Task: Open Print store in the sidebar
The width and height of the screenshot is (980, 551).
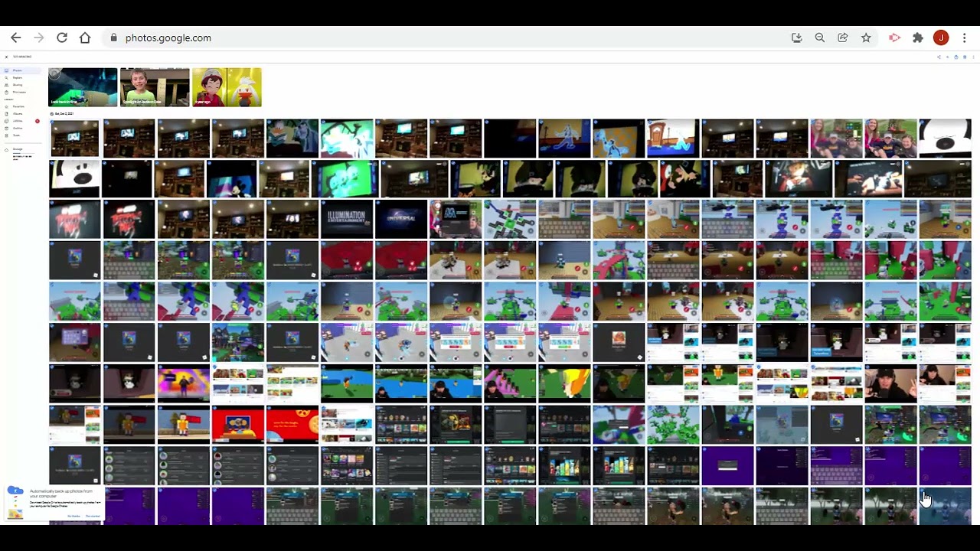Action: point(20,92)
